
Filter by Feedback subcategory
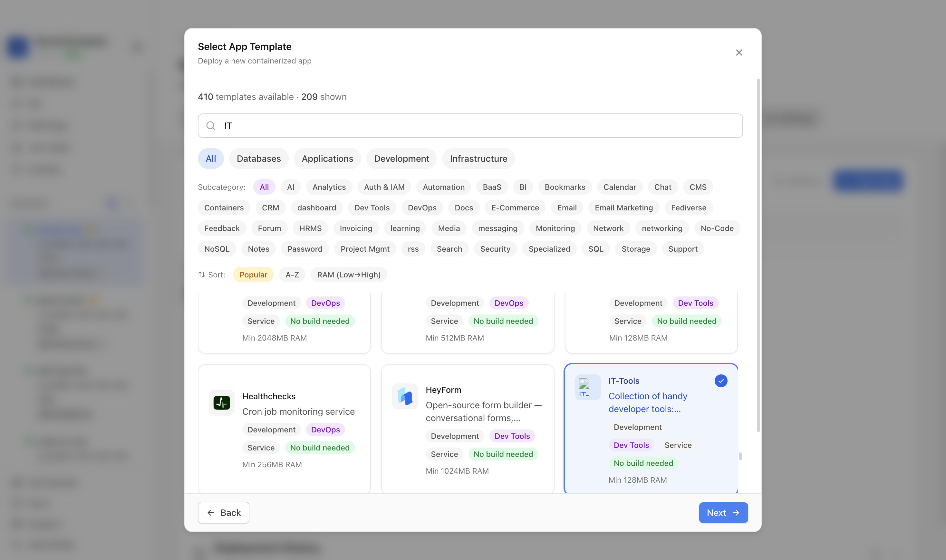(222, 228)
